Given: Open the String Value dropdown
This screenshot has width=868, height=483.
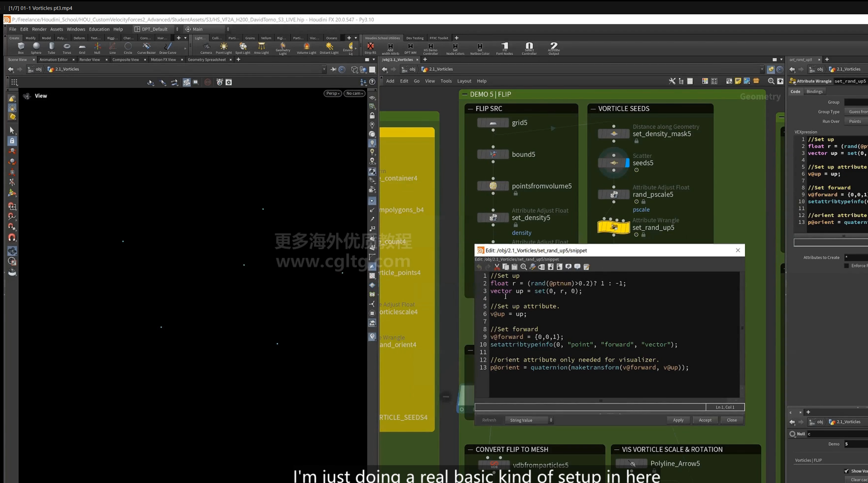Looking at the screenshot, I should 529,420.
